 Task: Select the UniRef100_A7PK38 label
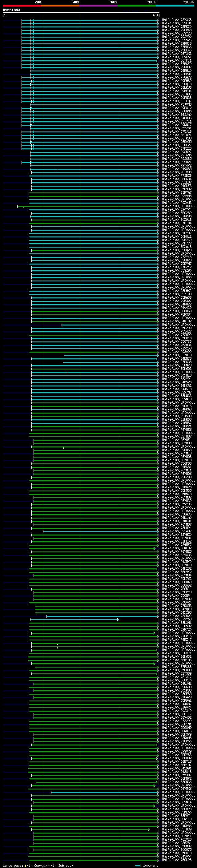point(177,362)
